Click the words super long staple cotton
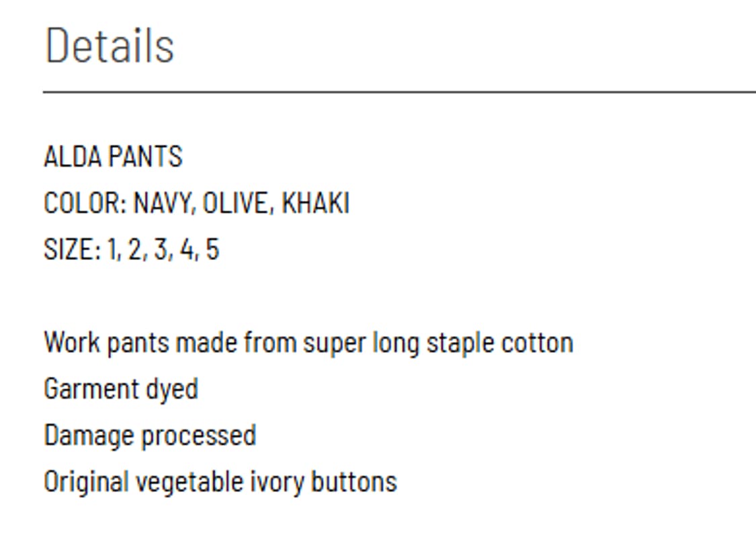 [x=438, y=343]
